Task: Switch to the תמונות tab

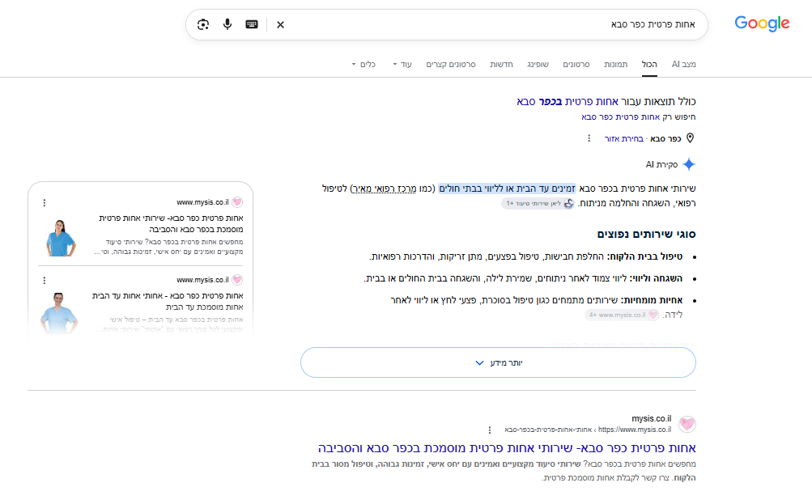Action: [x=616, y=64]
